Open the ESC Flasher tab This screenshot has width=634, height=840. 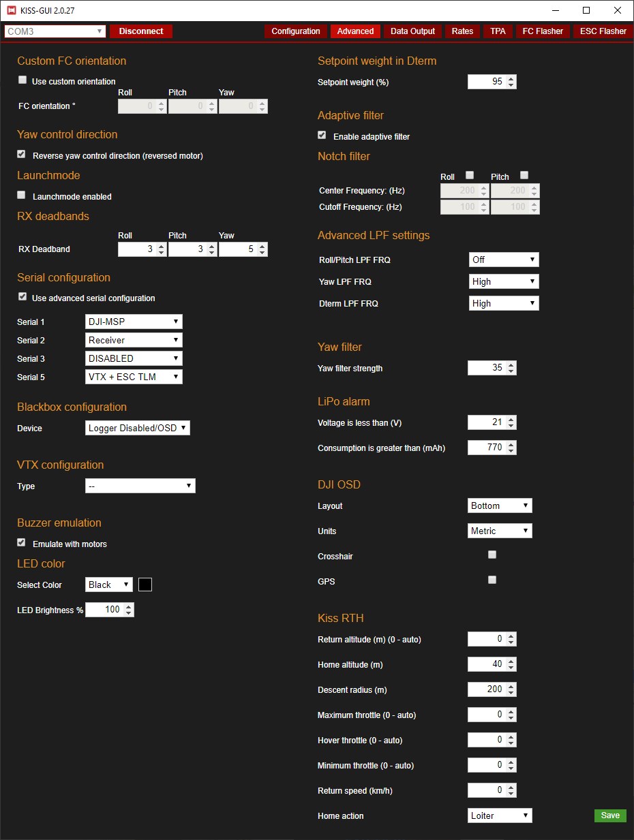coord(603,31)
